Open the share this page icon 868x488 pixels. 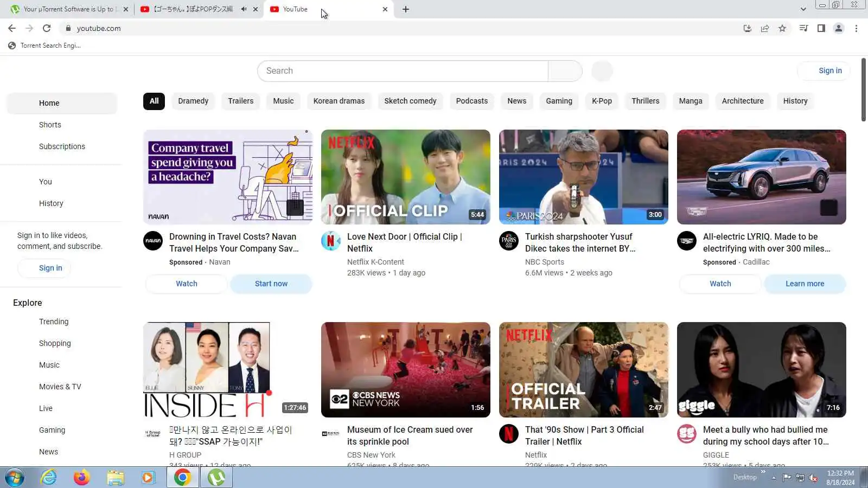pyautogui.click(x=765, y=28)
